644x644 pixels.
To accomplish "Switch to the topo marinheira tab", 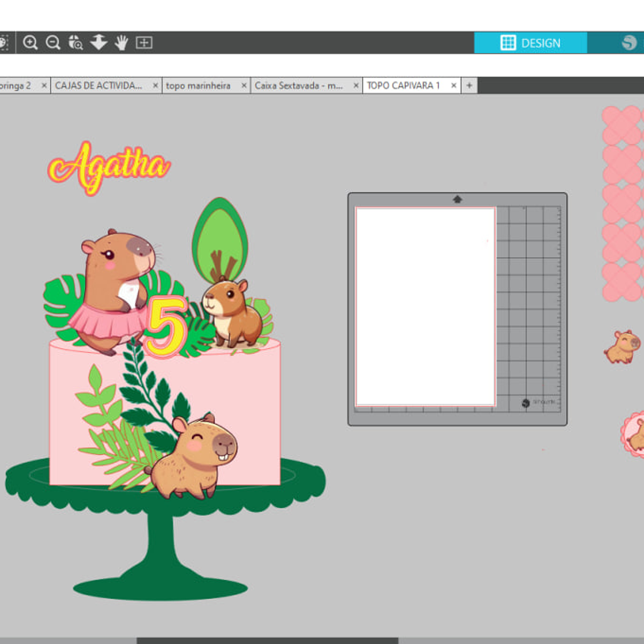I will point(198,86).
